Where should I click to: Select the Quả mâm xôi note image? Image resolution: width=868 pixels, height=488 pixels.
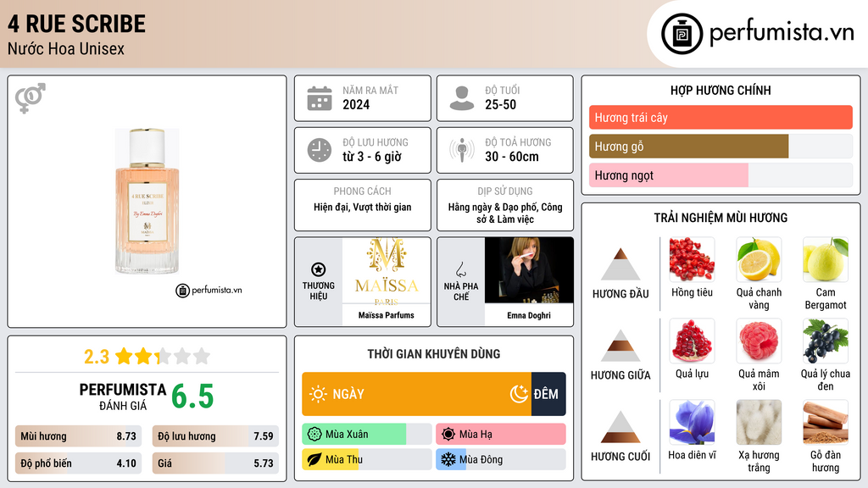(x=759, y=341)
